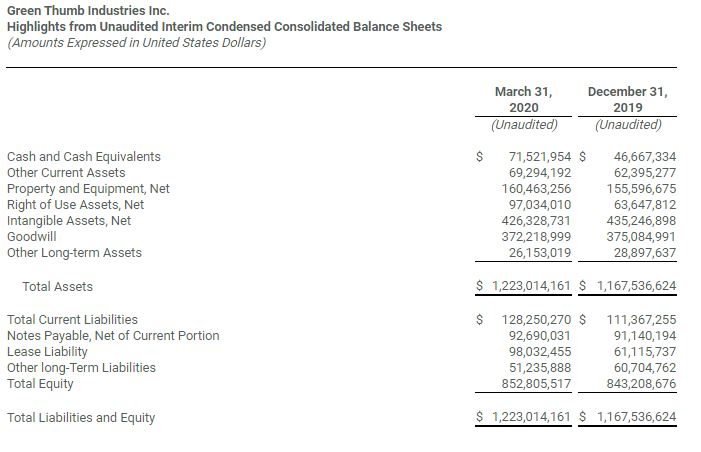Click the Total Equity row label
The width and height of the screenshot is (701, 452).
[40, 384]
